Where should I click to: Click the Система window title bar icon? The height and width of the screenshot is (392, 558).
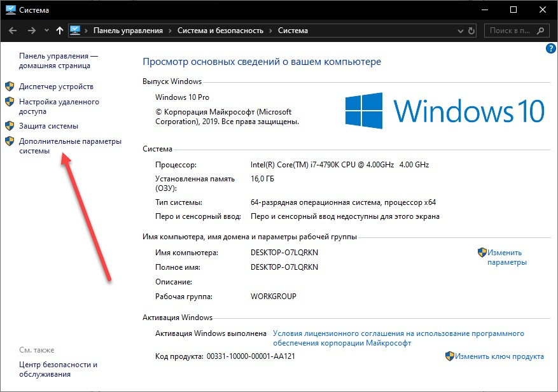click(x=11, y=10)
